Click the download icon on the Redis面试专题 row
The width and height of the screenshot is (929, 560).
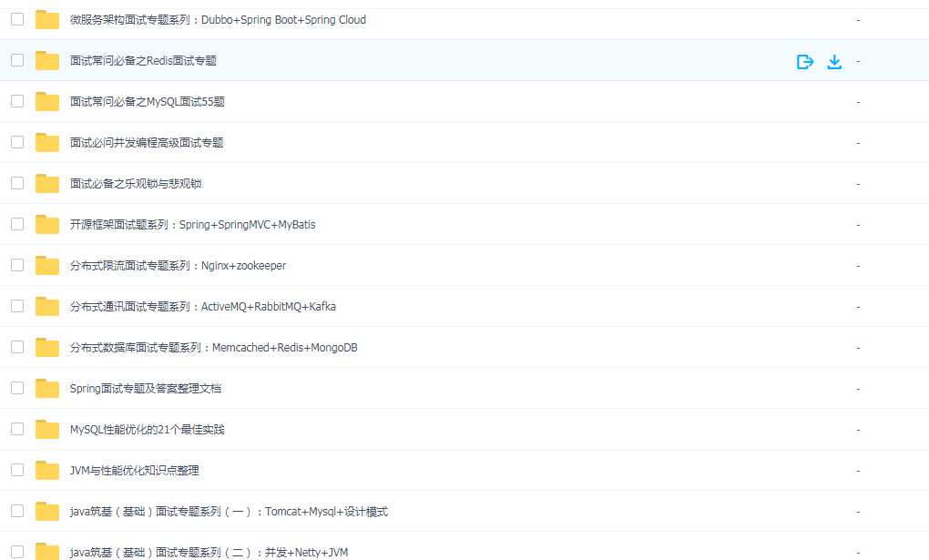(x=834, y=62)
